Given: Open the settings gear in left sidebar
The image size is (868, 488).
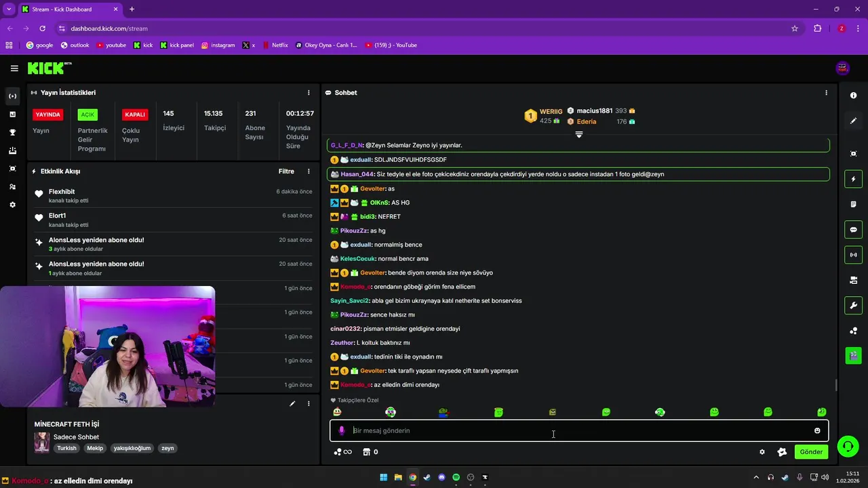Looking at the screenshot, I should [x=12, y=205].
